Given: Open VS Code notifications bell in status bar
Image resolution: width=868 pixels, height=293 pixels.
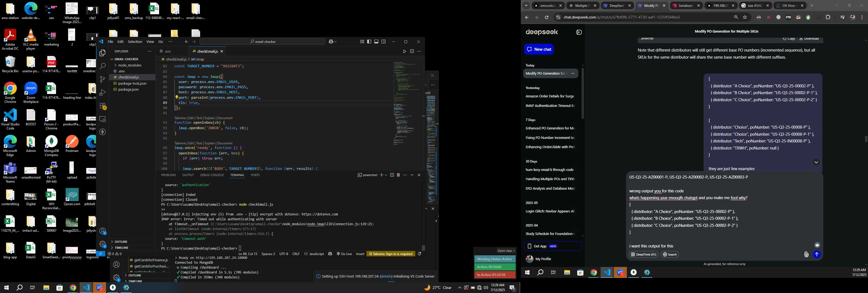Looking at the screenshot, I should (x=420, y=254).
